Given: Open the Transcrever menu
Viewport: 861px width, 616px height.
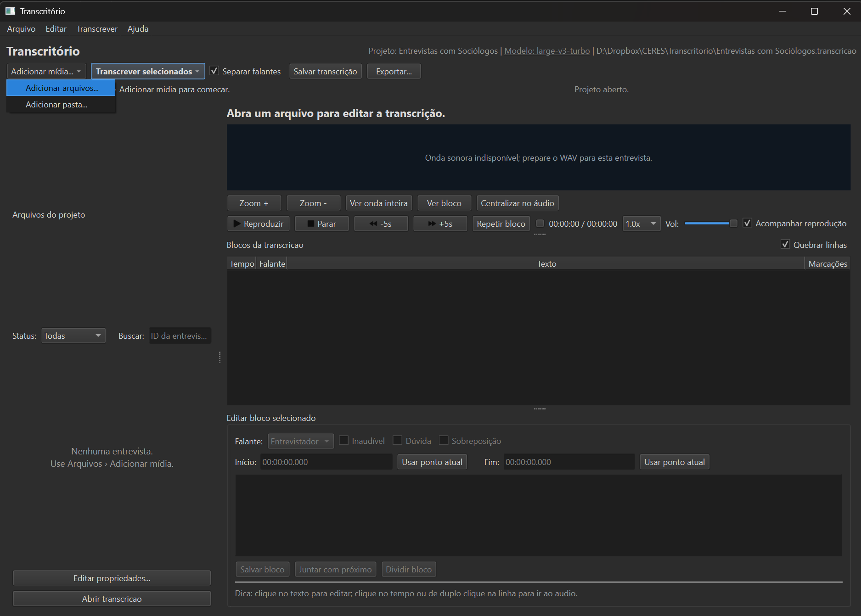Looking at the screenshot, I should click(97, 28).
